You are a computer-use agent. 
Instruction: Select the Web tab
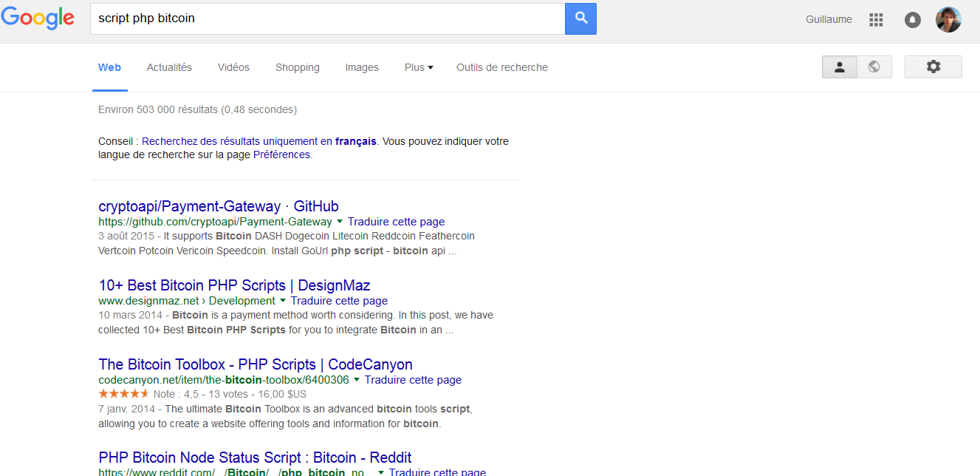[109, 67]
